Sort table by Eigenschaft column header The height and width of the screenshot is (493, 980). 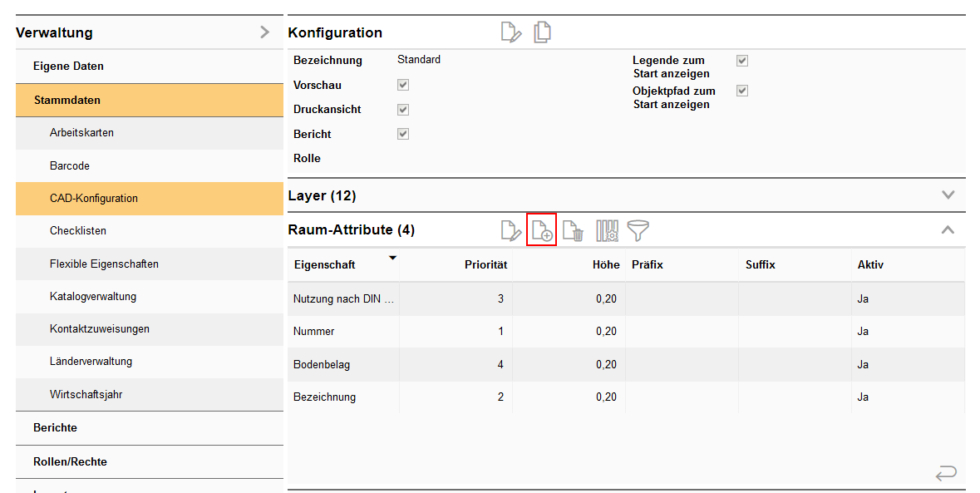(x=325, y=264)
